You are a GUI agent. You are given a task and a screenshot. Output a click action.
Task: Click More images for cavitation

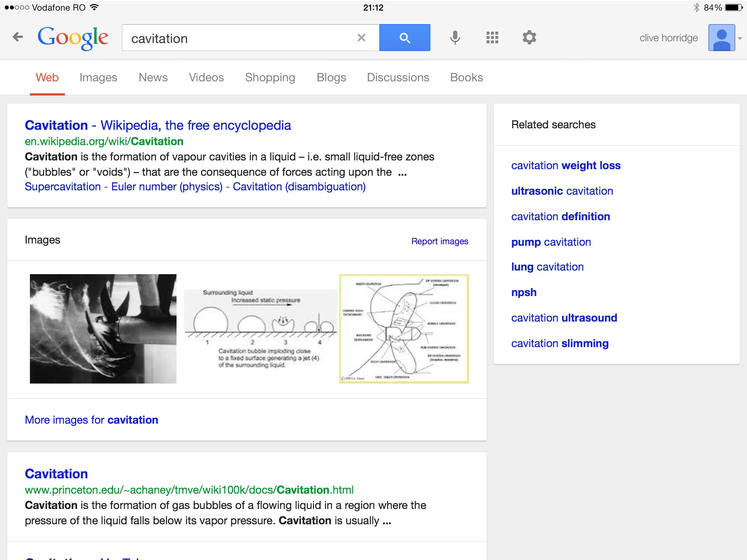tap(92, 420)
